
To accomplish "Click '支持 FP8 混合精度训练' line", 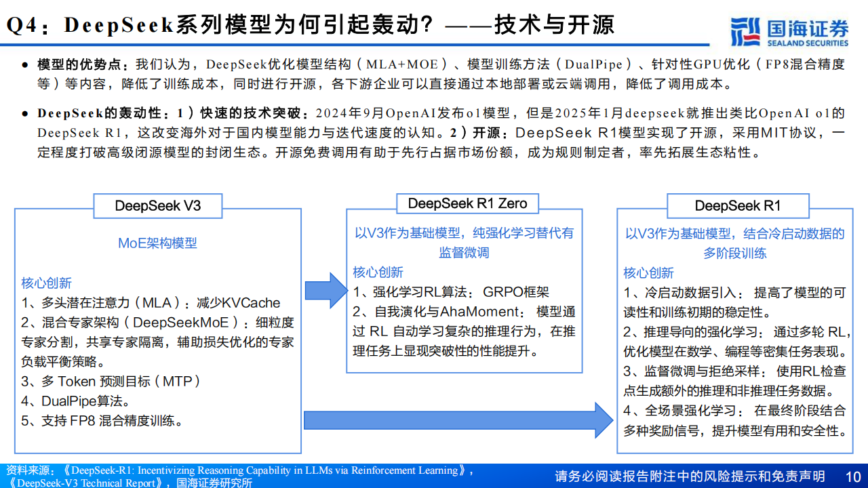I will [x=102, y=420].
